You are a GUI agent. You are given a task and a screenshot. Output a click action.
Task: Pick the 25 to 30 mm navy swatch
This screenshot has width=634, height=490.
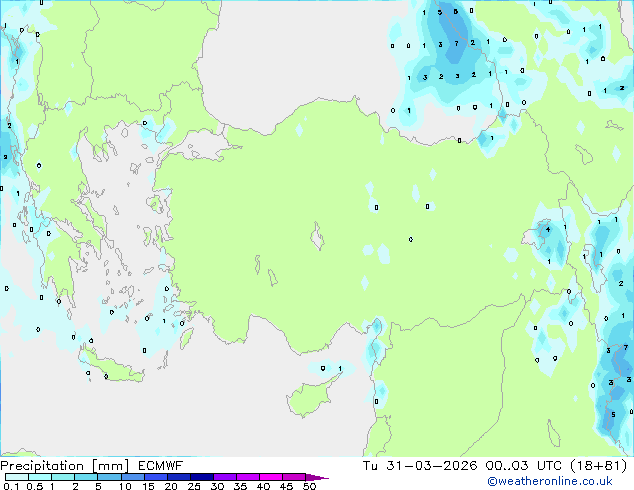(x=202, y=477)
